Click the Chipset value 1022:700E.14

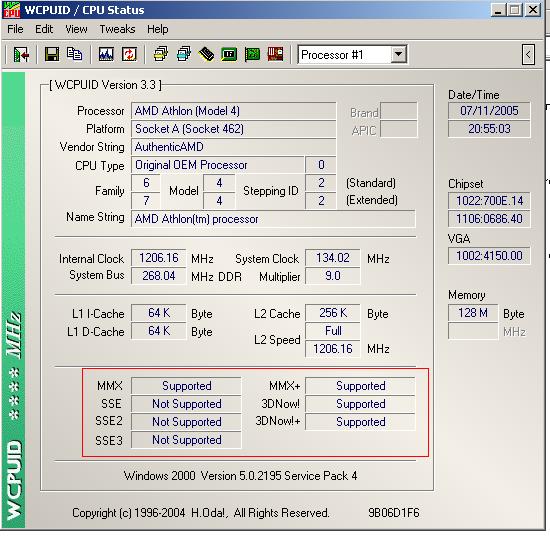click(489, 201)
